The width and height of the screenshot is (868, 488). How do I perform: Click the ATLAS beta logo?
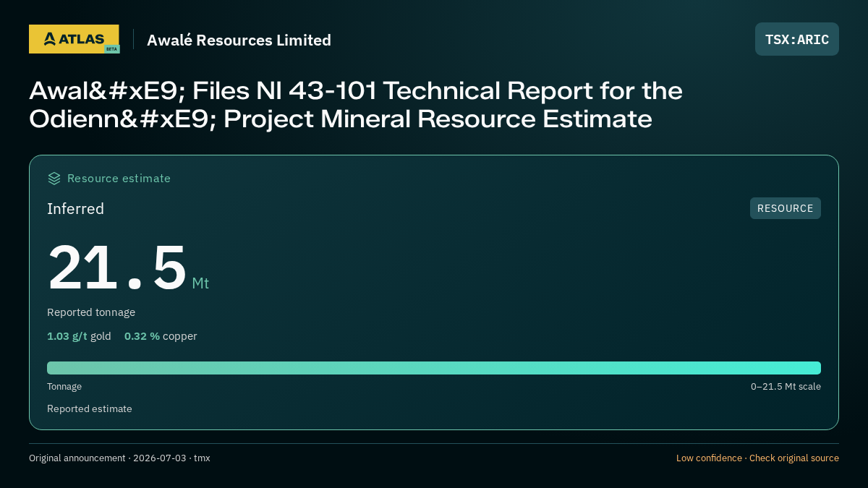(x=74, y=39)
